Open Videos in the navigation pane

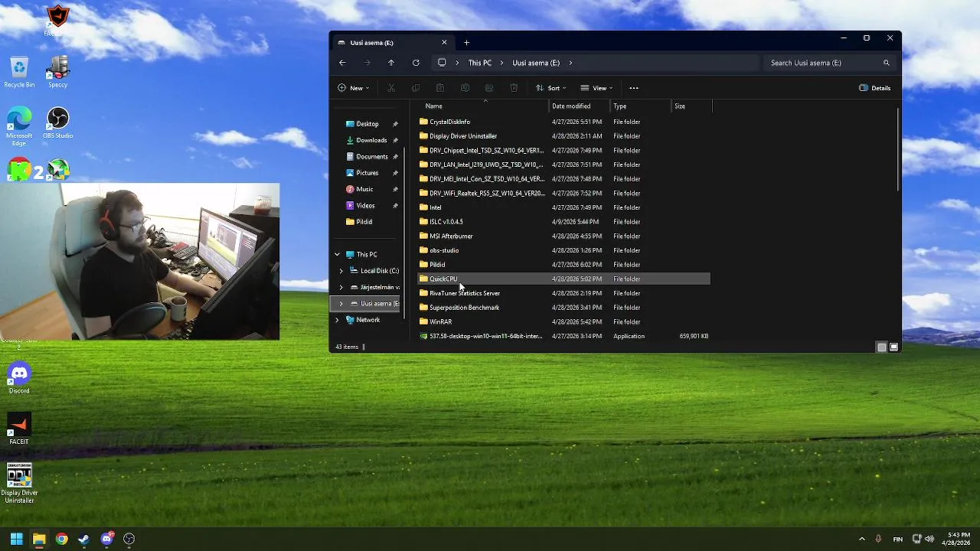[x=365, y=206]
